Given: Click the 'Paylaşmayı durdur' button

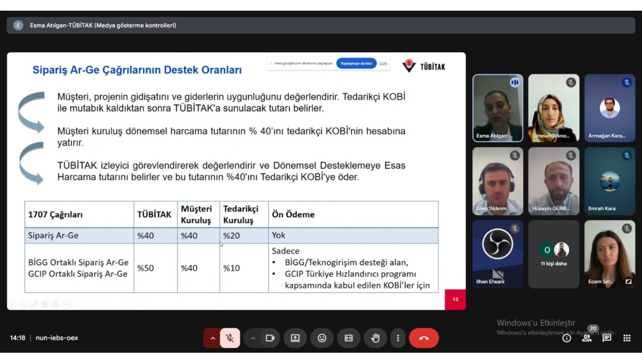Looking at the screenshot, I should point(356,64).
